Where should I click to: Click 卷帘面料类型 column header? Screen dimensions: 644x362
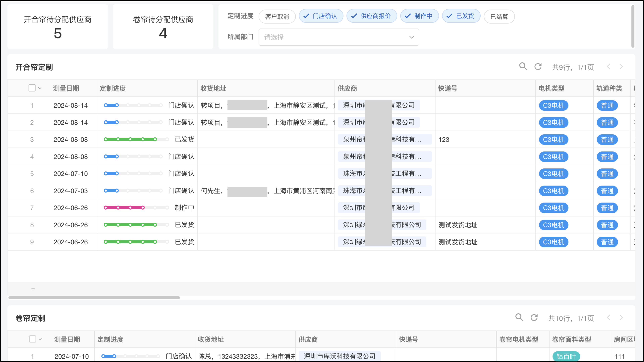point(572,339)
